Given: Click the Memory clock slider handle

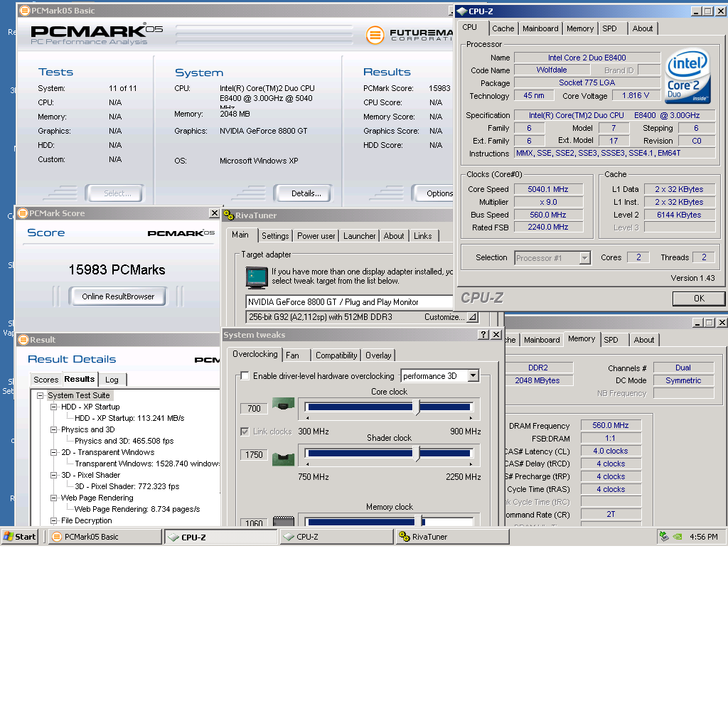Looking at the screenshot, I should pos(418,520).
